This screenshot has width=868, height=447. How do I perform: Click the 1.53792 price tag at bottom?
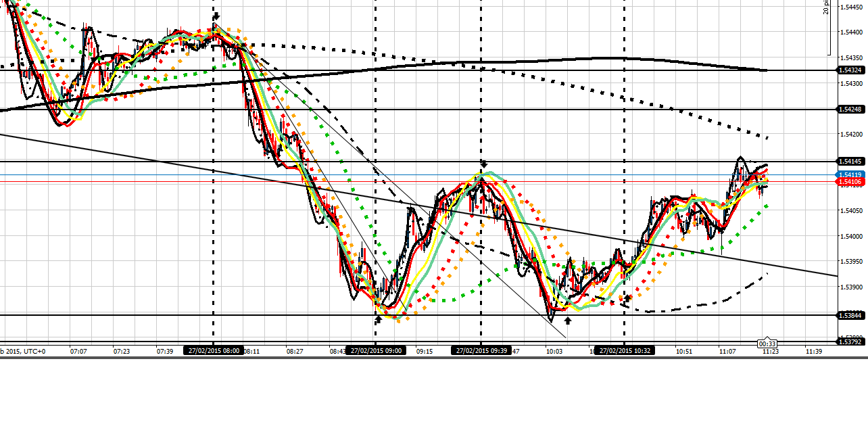pos(849,342)
